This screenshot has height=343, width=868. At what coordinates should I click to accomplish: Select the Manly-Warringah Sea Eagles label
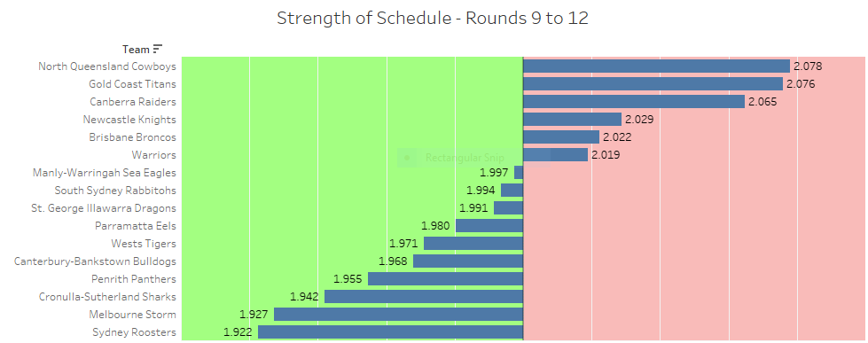pos(104,173)
